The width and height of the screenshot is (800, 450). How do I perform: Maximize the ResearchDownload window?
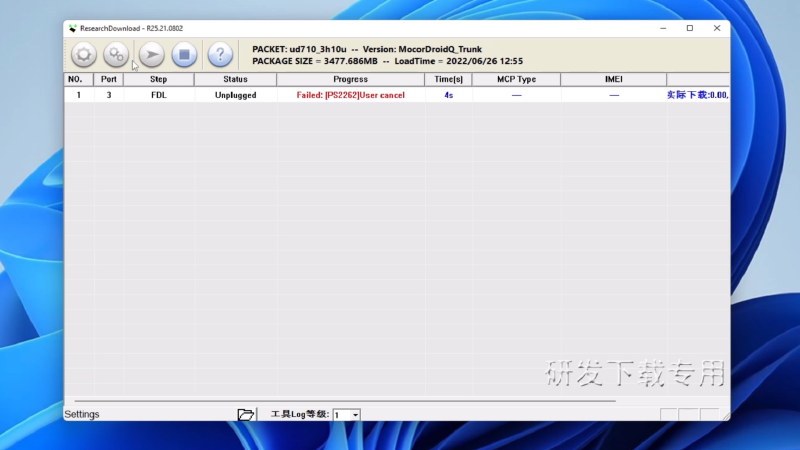tap(689, 28)
